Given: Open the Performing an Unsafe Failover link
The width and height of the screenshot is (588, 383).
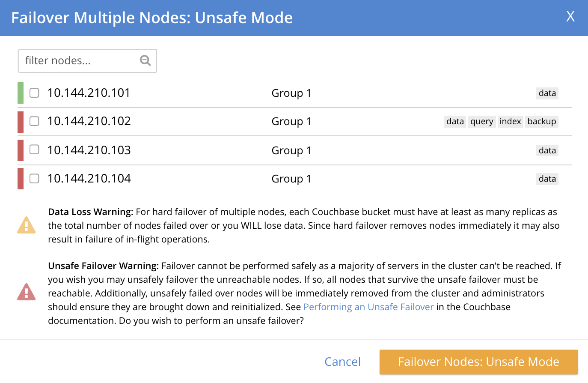Looking at the screenshot, I should pyautogui.click(x=368, y=307).
